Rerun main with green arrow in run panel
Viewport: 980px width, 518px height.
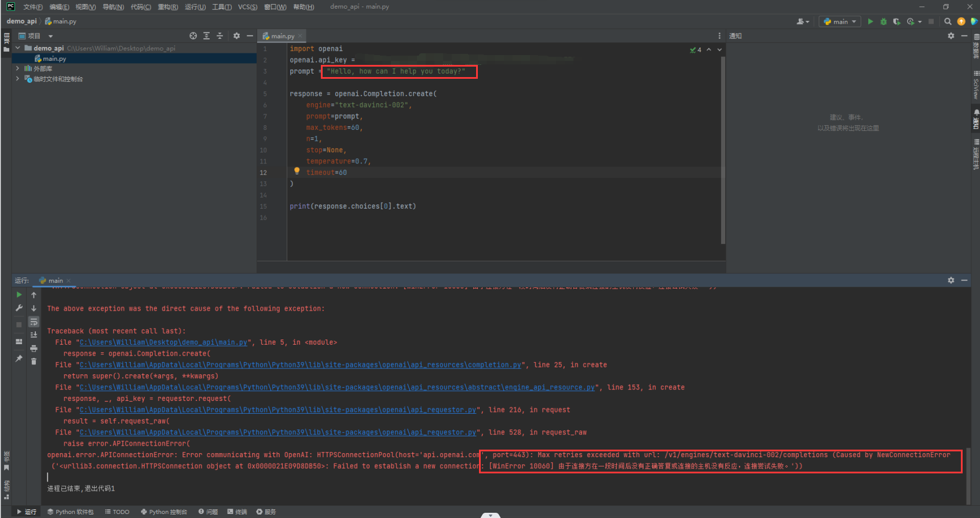click(x=19, y=295)
